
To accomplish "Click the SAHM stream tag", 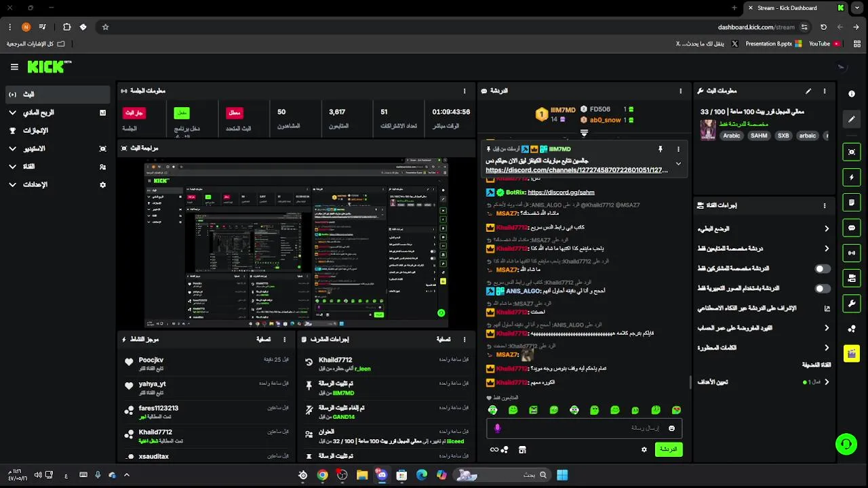I will coord(759,136).
